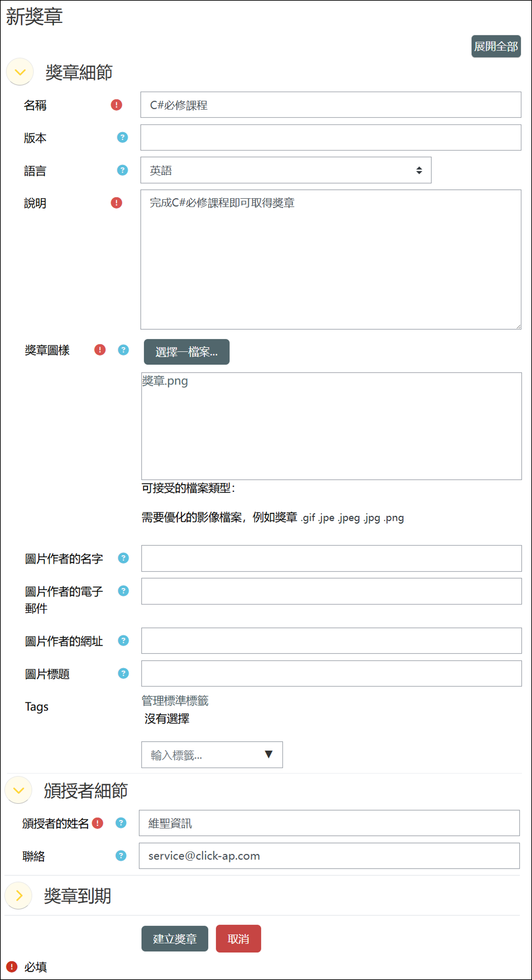Click the resize handle of 說明 text area
The width and height of the screenshot is (532, 980).
click(518, 326)
